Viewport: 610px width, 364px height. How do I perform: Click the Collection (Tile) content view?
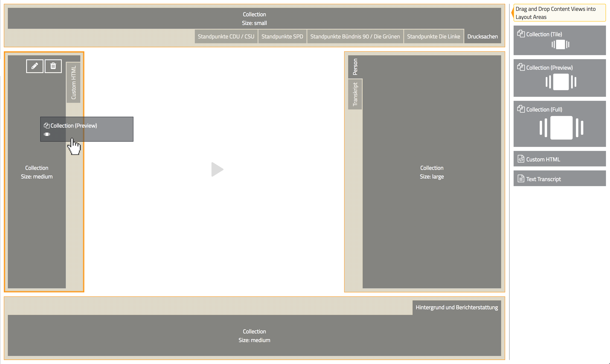559,40
